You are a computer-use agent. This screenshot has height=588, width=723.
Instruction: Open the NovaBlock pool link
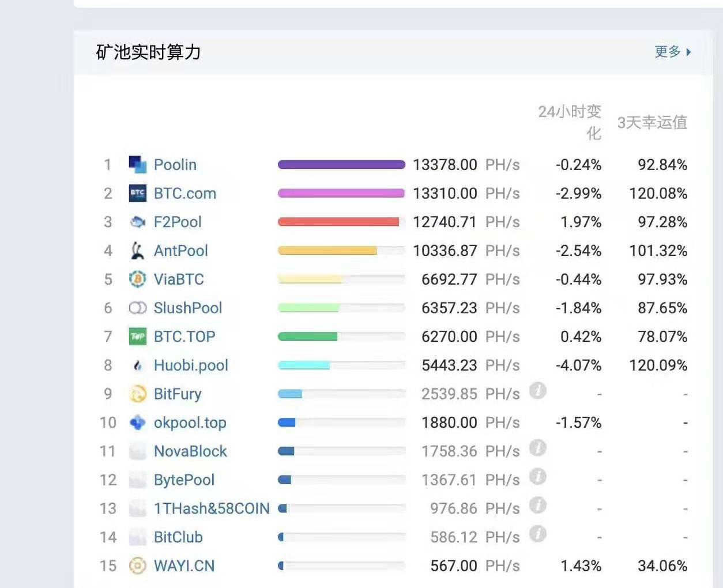191,451
